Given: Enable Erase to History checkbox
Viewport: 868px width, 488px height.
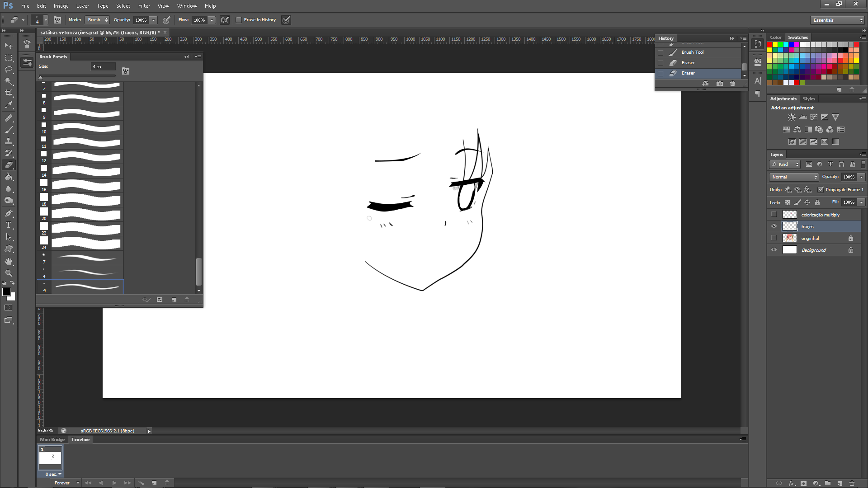Looking at the screenshot, I should coord(239,20).
